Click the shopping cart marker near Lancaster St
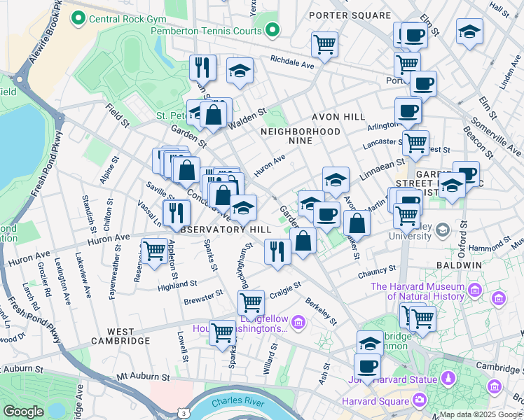 point(415,145)
